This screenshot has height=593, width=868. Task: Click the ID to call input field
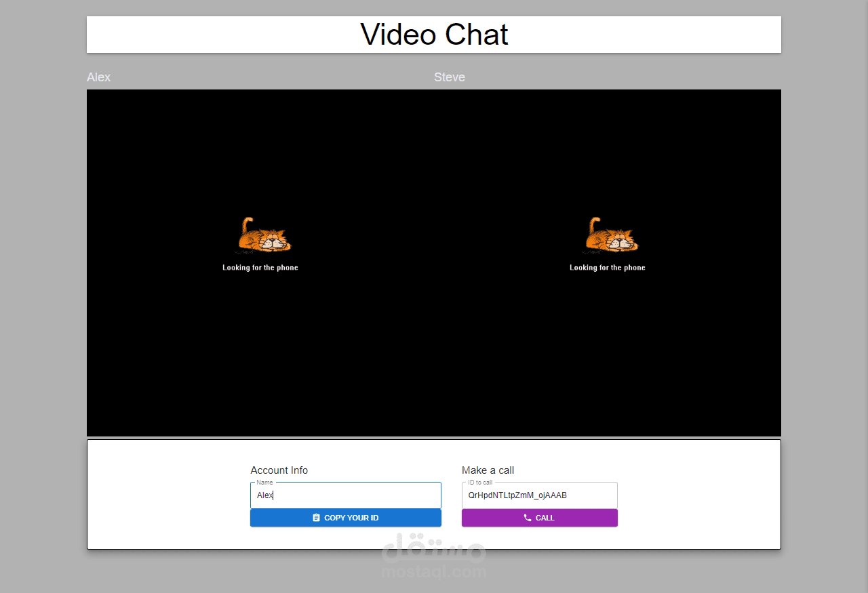click(x=539, y=495)
